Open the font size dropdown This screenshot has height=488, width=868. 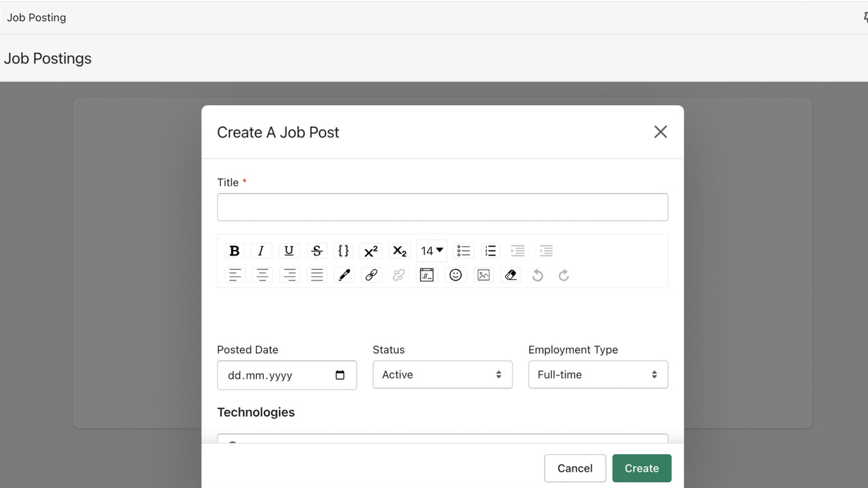[x=431, y=251]
